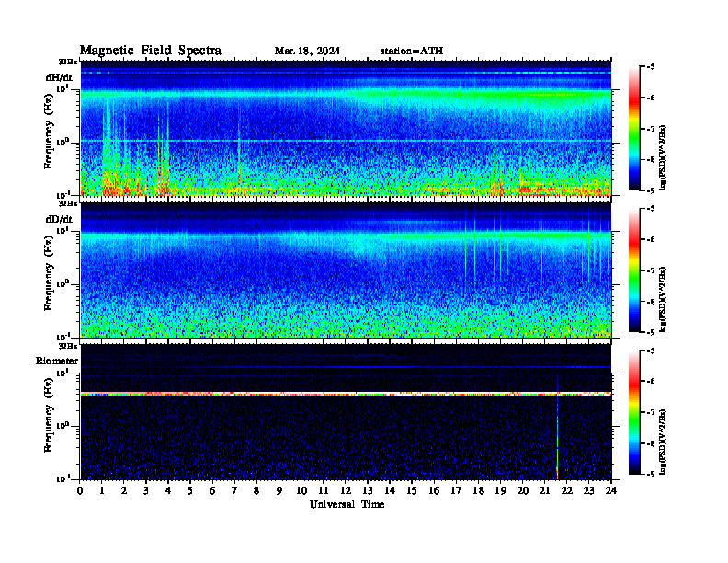
Task: Click hour "10" on Universal Time axis
Action: tap(301, 490)
